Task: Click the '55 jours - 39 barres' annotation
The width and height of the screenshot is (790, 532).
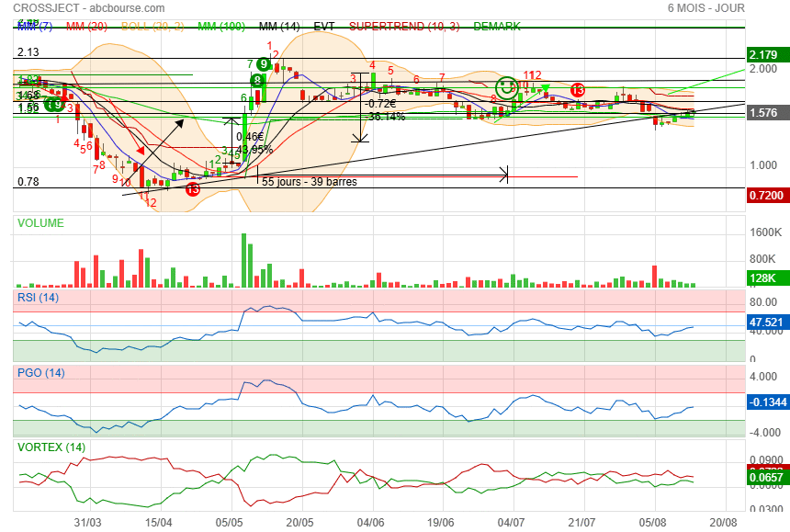Action: 310,182
